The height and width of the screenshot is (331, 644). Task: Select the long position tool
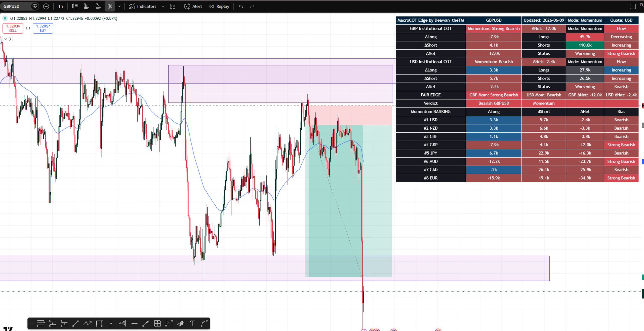coord(52,323)
